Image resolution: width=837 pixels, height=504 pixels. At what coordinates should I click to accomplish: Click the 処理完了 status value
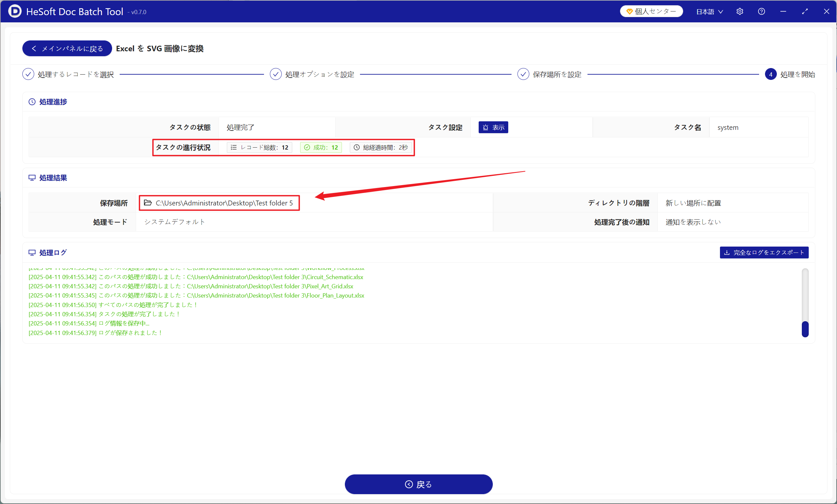point(240,127)
